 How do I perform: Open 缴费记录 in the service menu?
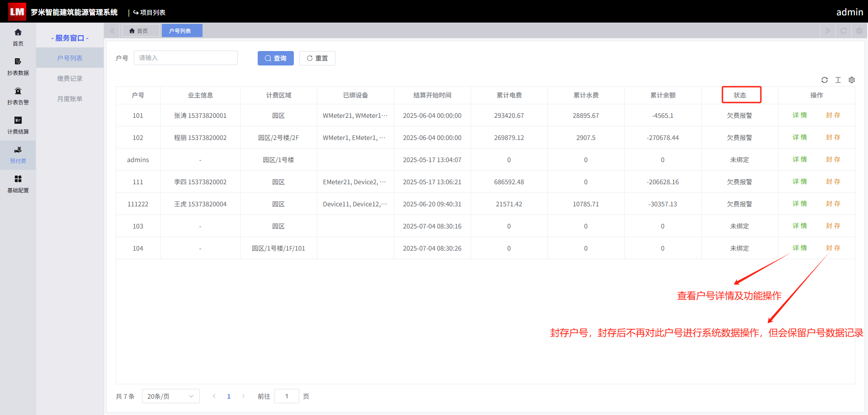pyautogui.click(x=70, y=78)
